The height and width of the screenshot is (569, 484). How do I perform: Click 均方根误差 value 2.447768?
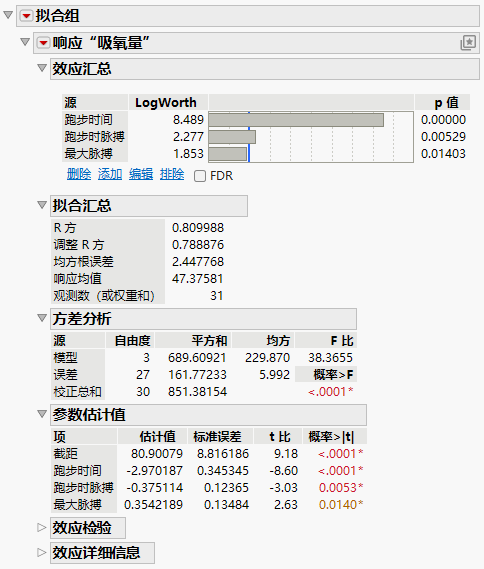point(198,262)
